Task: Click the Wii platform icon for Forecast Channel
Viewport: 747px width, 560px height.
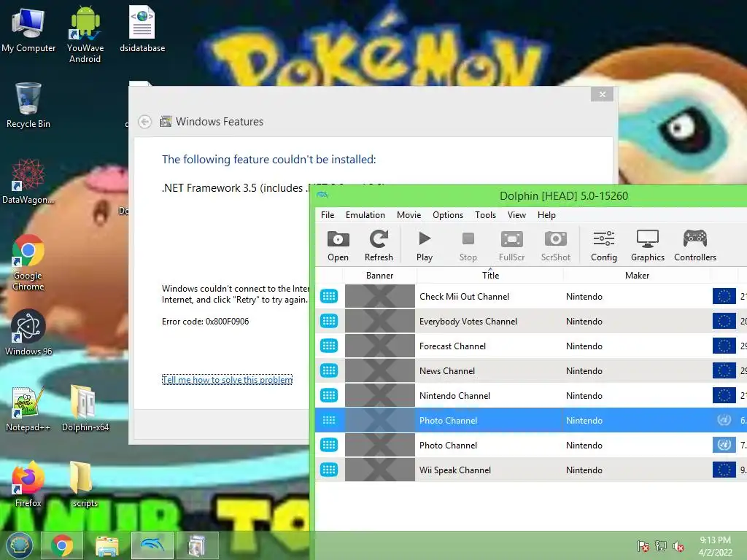Action: tap(329, 346)
